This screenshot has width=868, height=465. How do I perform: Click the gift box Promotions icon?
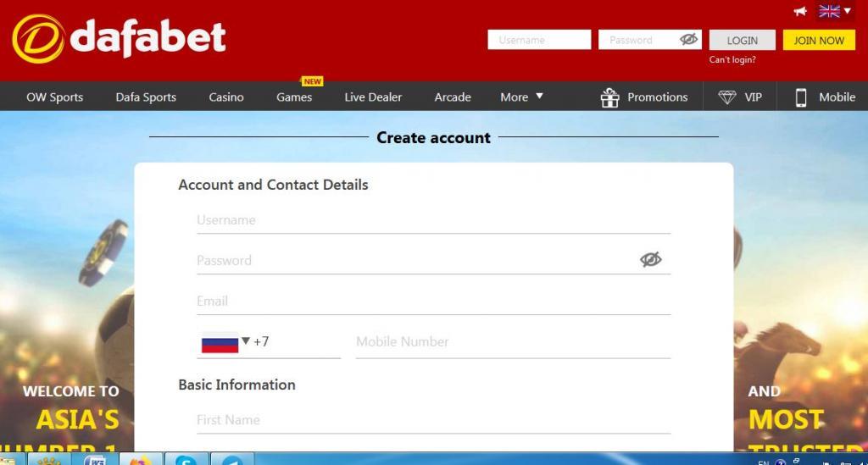(x=609, y=97)
